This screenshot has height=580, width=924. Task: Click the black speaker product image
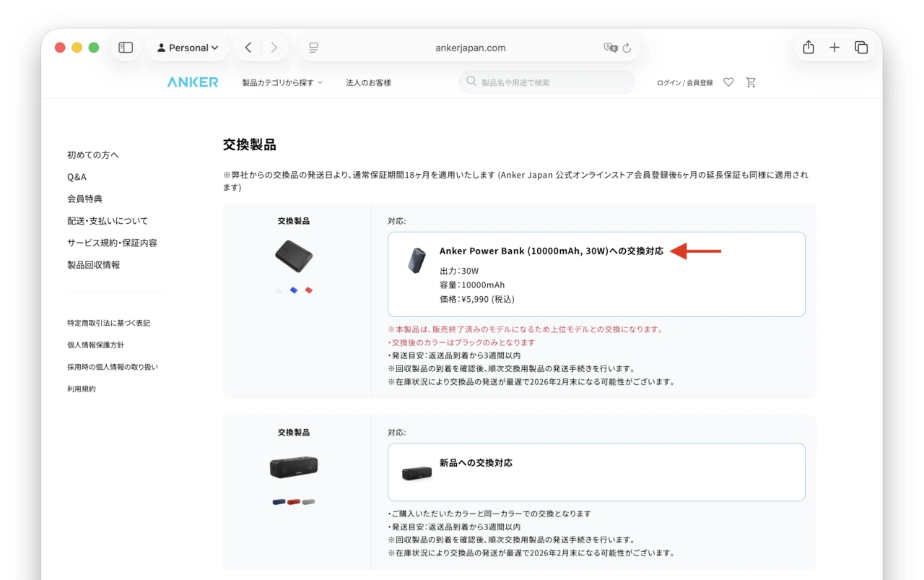point(294,467)
